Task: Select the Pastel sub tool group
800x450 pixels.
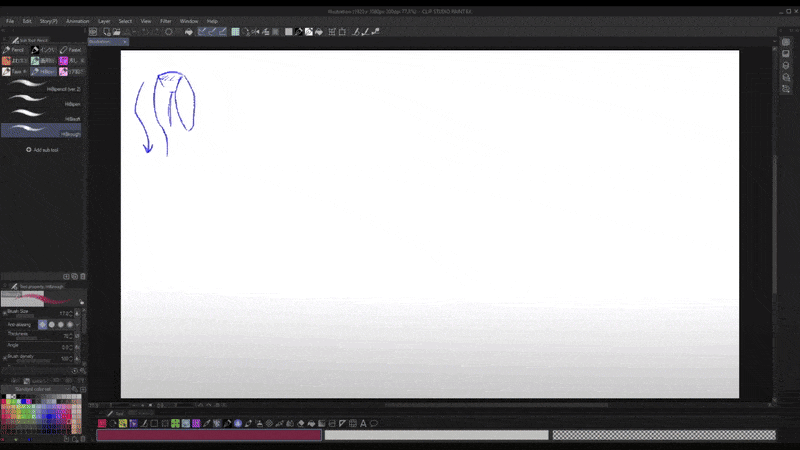Action: pos(71,50)
